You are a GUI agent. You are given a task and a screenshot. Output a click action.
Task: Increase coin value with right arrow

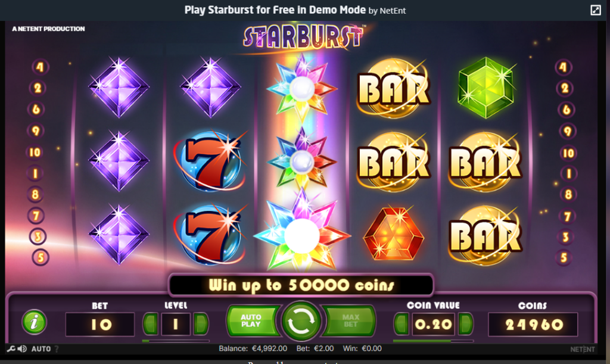(x=465, y=323)
